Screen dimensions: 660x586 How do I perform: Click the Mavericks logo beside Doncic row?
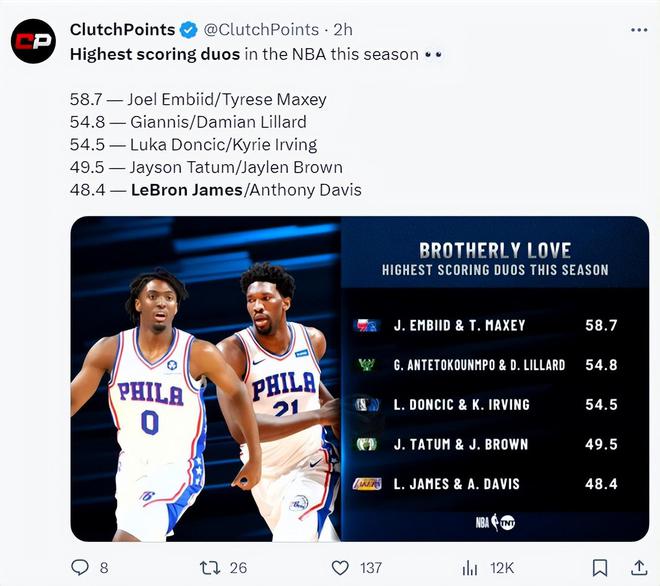367,405
